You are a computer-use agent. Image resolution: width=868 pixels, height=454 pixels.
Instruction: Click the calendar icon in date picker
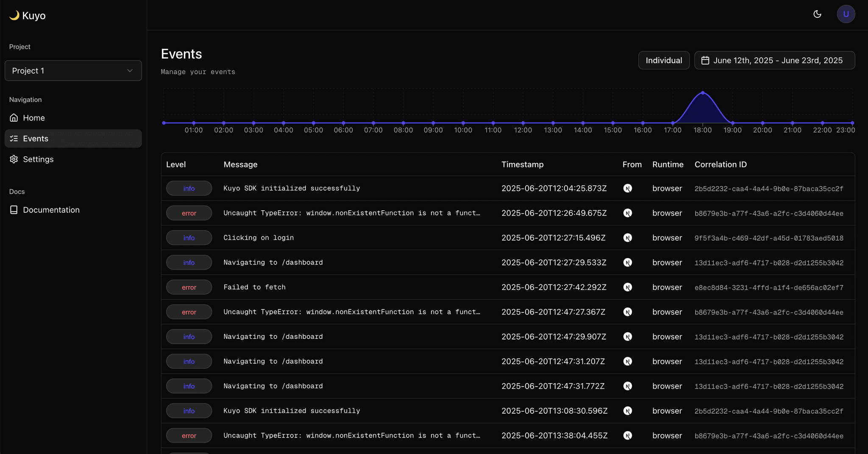(x=705, y=60)
